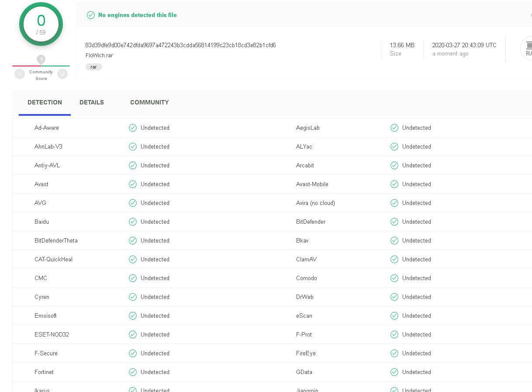This screenshot has height=392, width=532.
Task: Click the community score downvote X icon
Action: [x=20, y=74]
